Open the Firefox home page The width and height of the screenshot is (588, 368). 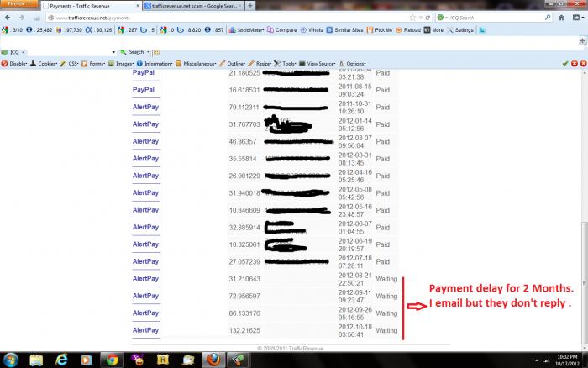click(x=561, y=18)
